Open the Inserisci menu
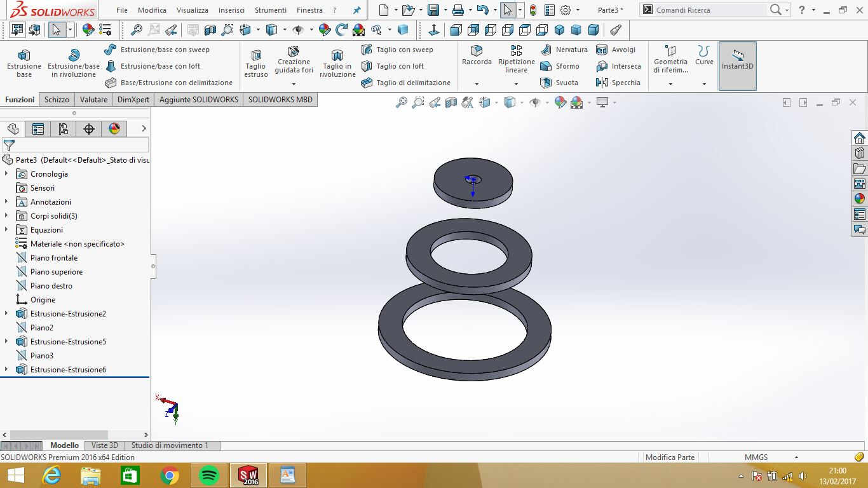868x488 pixels. tap(231, 10)
